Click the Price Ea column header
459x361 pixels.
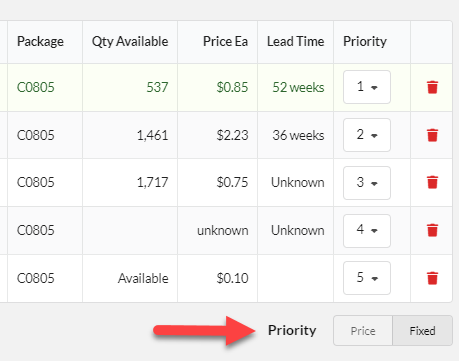[x=225, y=42]
